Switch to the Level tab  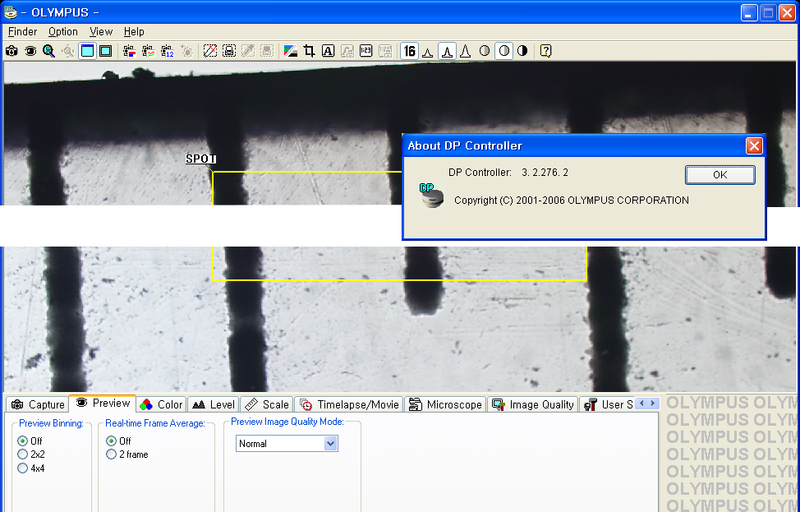click(214, 404)
